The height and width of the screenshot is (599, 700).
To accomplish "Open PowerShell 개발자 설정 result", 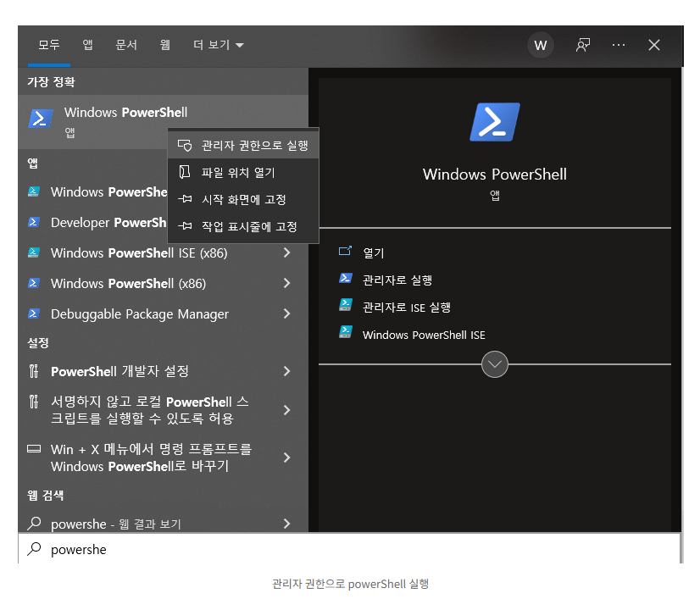I will coord(164,371).
